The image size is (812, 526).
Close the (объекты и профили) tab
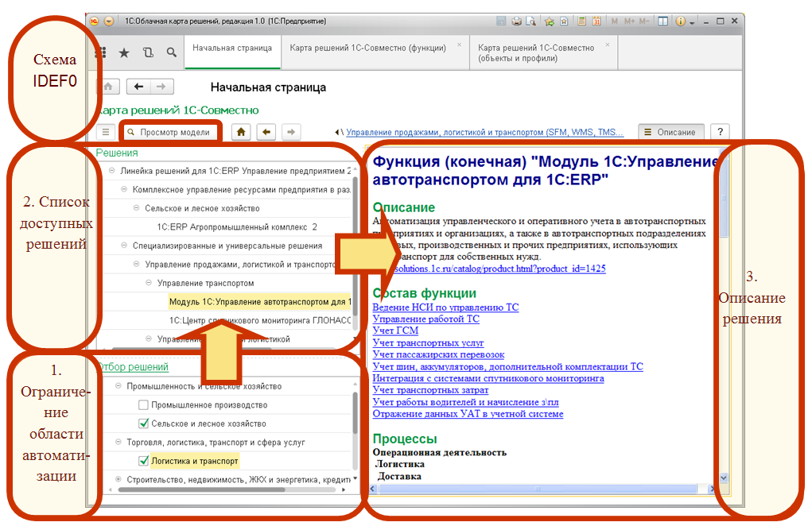coord(608,45)
